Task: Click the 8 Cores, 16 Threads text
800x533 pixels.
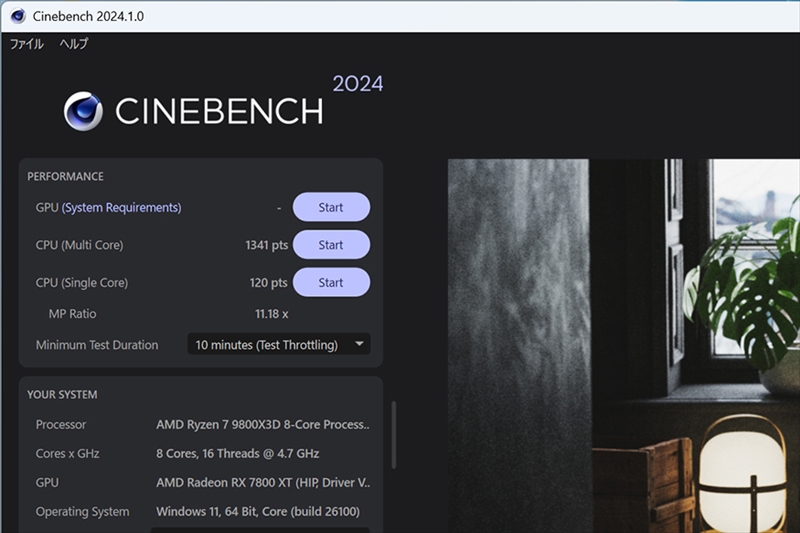Action: [x=238, y=453]
